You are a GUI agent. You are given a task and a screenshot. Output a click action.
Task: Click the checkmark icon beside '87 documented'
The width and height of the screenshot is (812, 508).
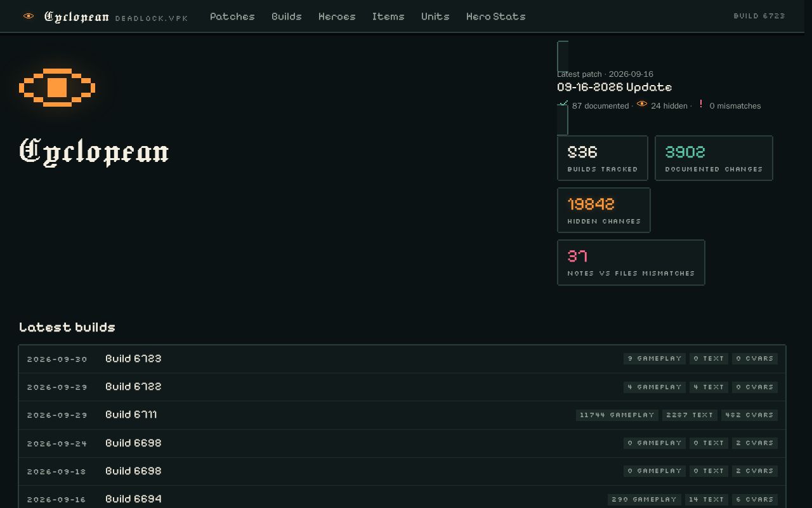pos(563,104)
